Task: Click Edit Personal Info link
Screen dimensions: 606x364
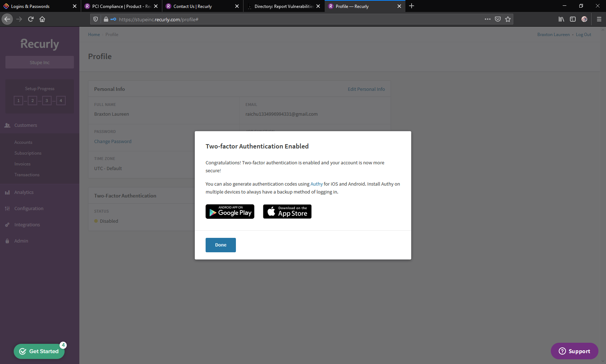Action: click(366, 89)
